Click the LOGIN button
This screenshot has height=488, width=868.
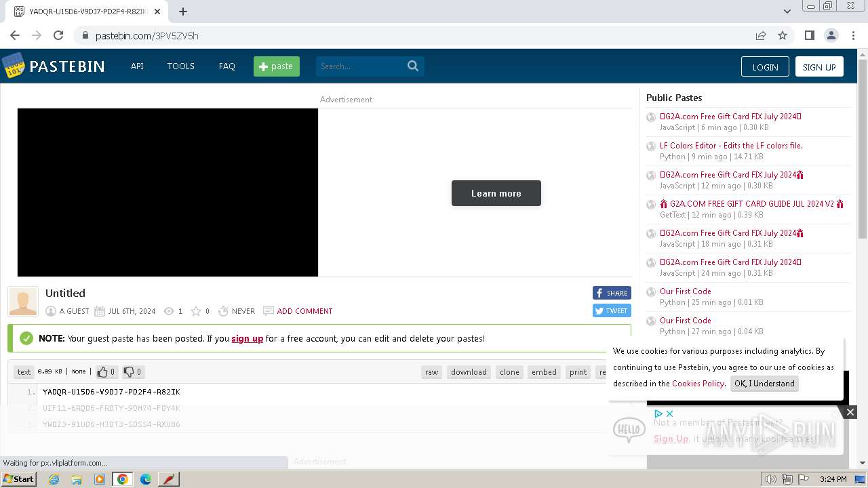pyautogui.click(x=765, y=67)
